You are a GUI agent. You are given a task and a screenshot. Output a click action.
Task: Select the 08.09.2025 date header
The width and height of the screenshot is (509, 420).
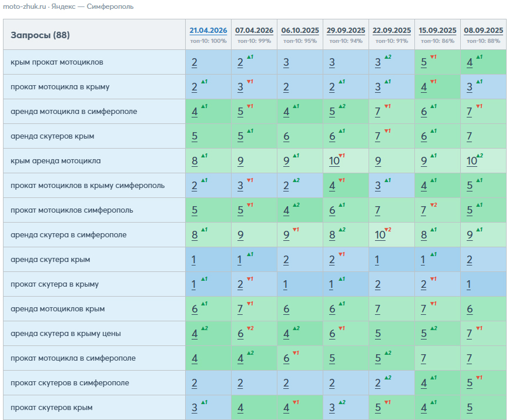(483, 31)
